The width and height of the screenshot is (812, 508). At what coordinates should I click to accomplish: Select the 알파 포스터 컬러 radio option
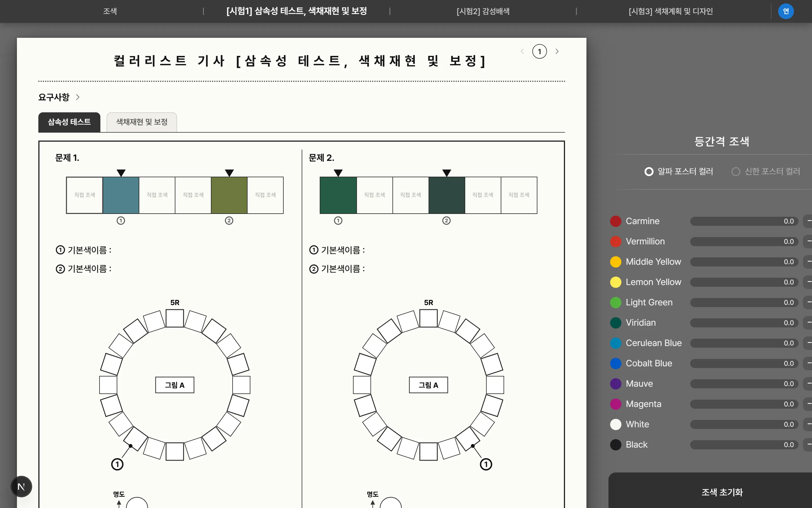(x=678, y=171)
